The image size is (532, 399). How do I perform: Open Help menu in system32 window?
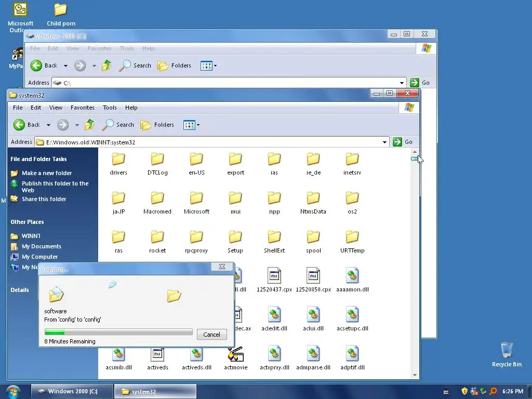(131, 108)
